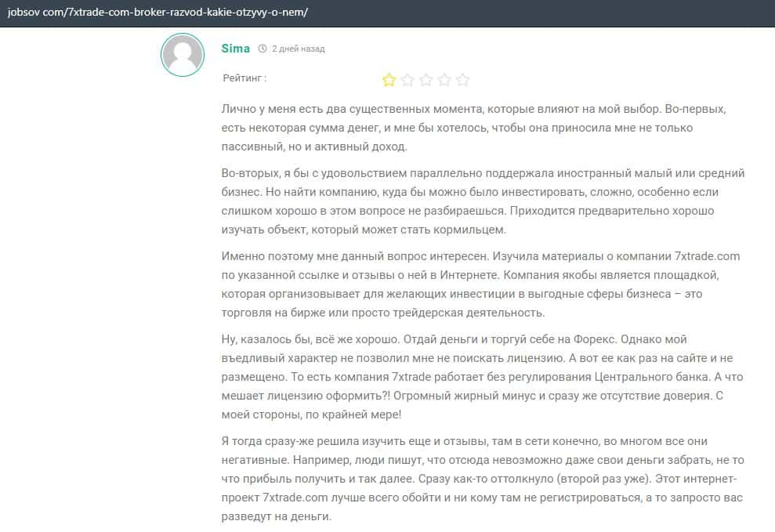The width and height of the screenshot is (775, 532).
Task: Click the paragraph starting "Лично у меня"
Action: click(470, 127)
